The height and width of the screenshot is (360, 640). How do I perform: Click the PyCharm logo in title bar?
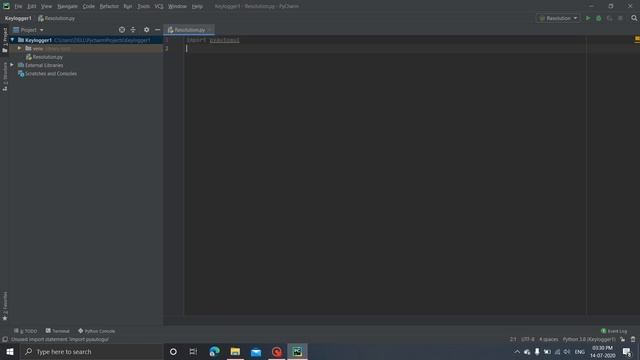pos(6,6)
